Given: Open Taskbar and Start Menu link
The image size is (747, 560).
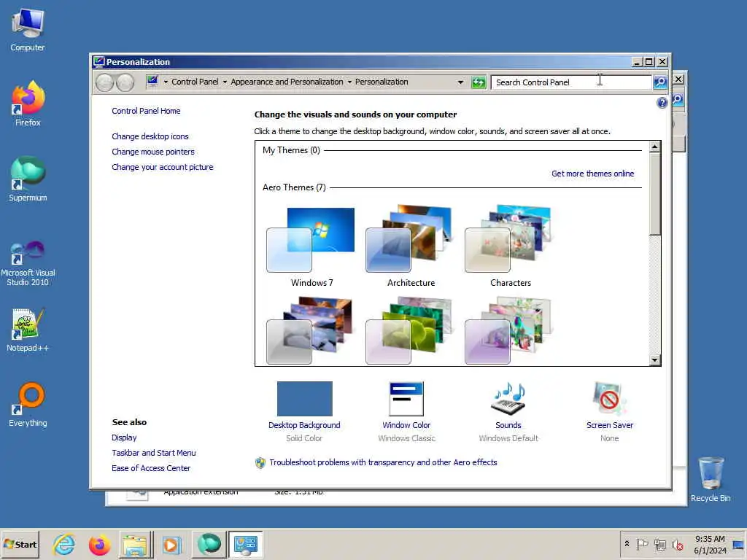Looking at the screenshot, I should tap(153, 453).
